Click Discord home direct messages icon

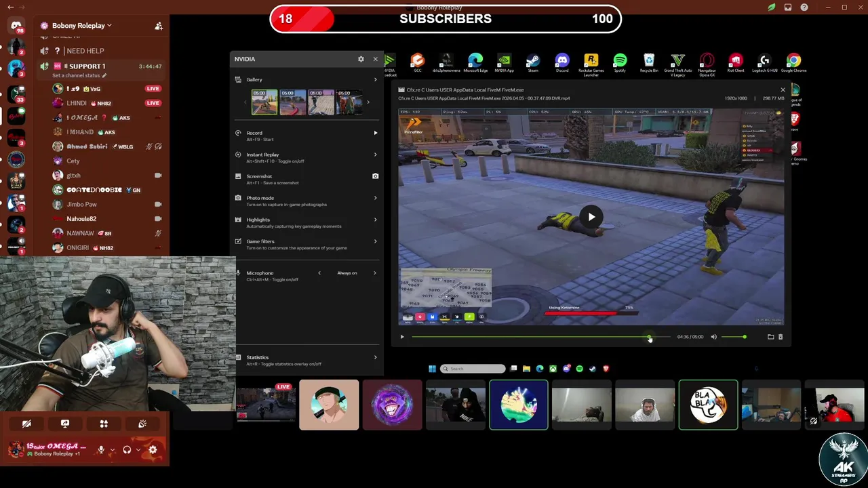point(16,26)
